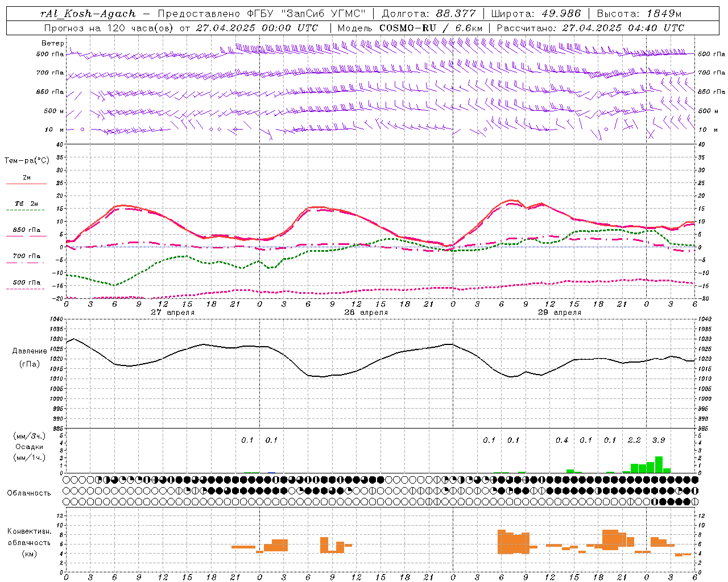The width and height of the screenshot is (728, 582).
Task: Click the Давление pressure chart label
Action: [29, 351]
